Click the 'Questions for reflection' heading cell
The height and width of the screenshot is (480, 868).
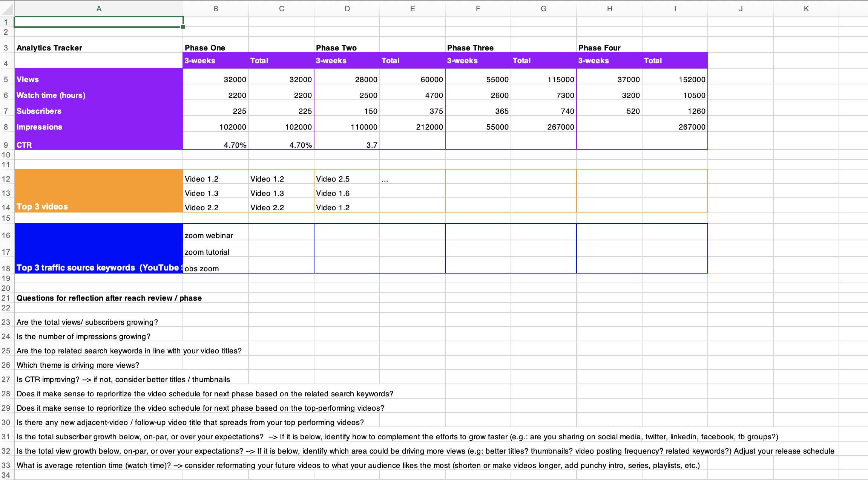point(99,298)
